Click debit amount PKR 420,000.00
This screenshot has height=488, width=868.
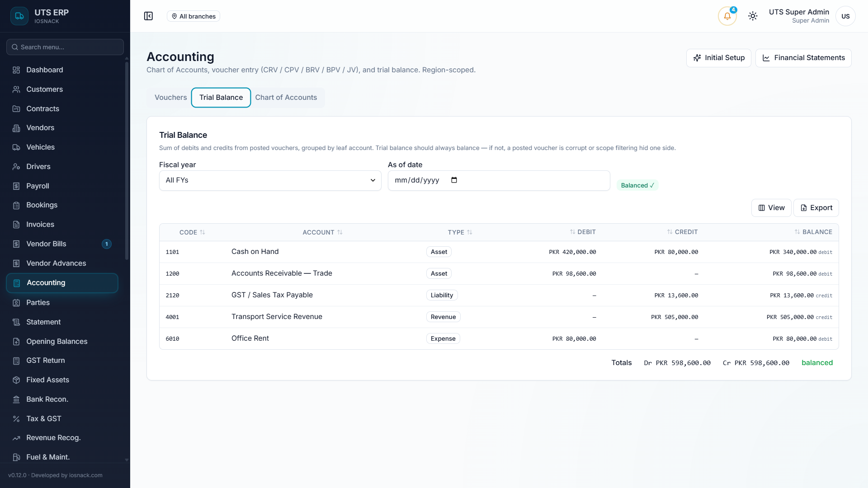[572, 252]
